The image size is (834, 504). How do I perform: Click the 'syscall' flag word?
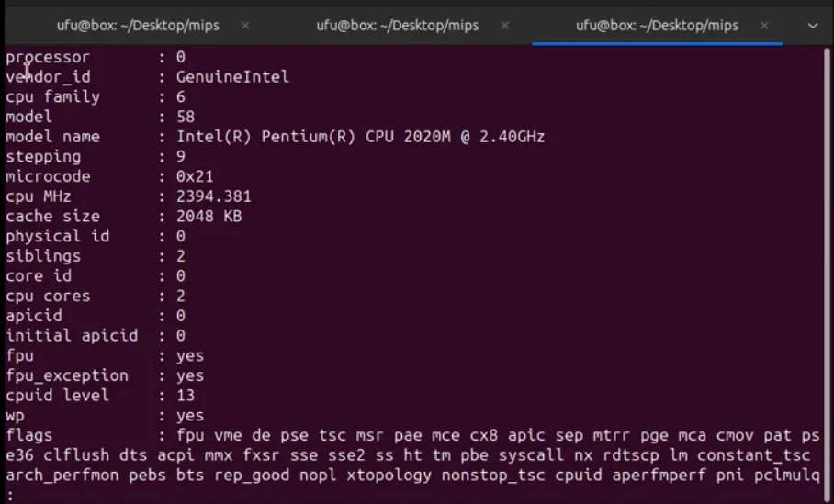(x=531, y=455)
